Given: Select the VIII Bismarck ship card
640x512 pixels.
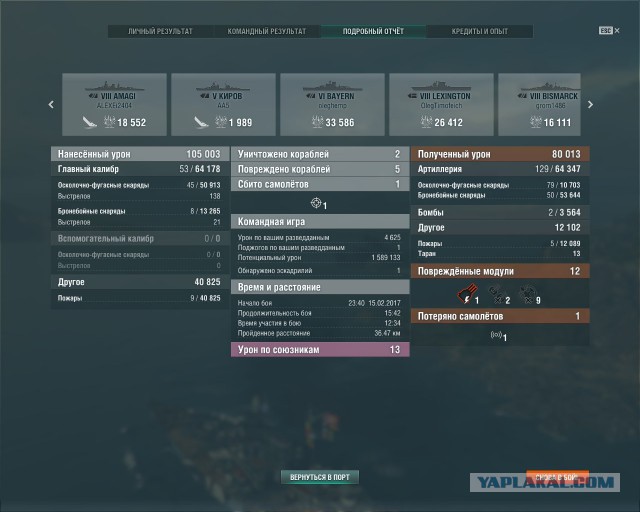Looking at the screenshot, I should click(x=539, y=105).
